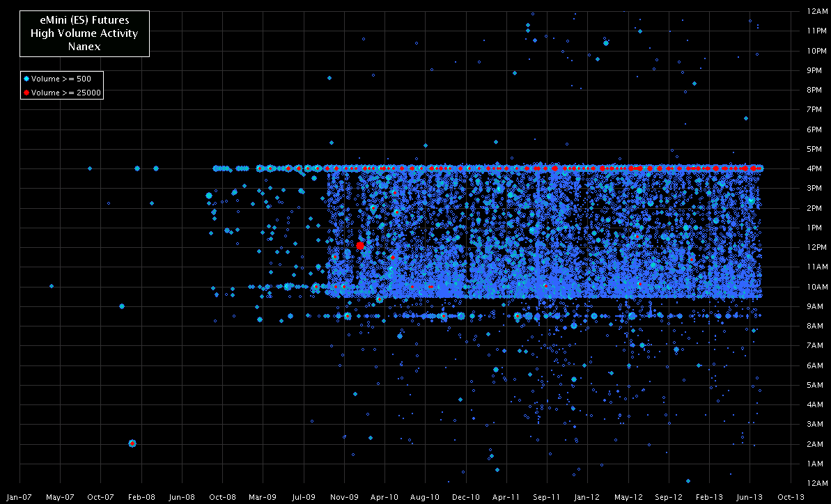The height and width of the screenshot is (504, 831).
Task: Click the 'Feb-13' x-axis label
Action: [710, 498]
